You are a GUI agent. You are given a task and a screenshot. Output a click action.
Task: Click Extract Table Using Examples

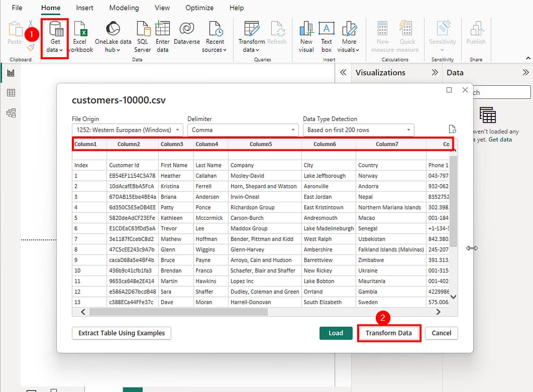tap(121, 333)
